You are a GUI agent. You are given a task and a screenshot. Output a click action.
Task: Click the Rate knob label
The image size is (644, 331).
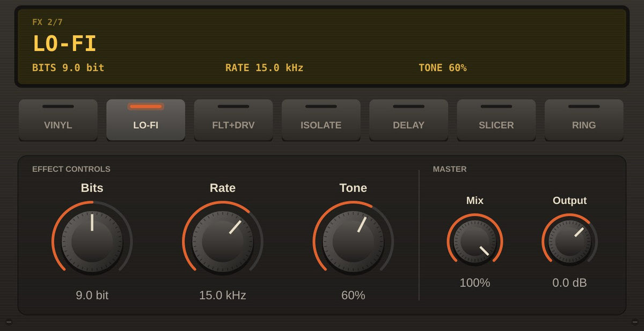pos(223,188)
